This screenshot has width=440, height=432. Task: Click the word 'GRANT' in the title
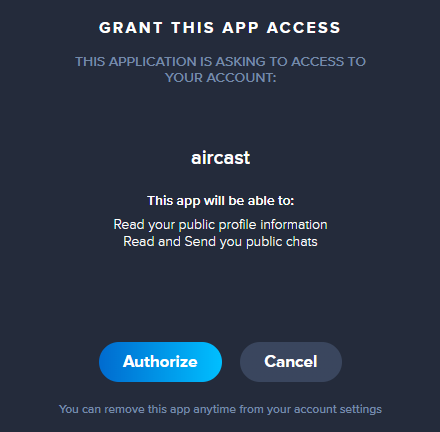tap(131, 28)
